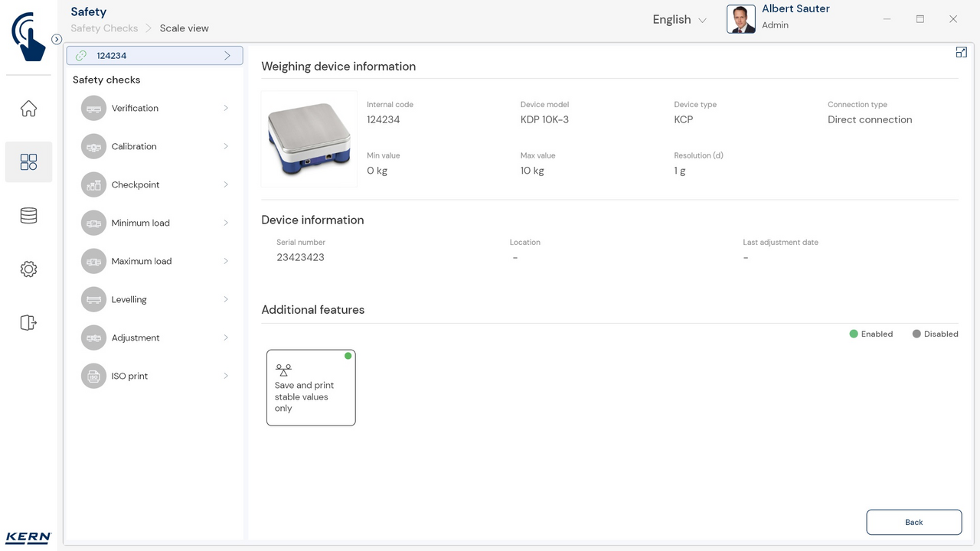
Task: Open the English language dropdown
Action: click(679, 20)
